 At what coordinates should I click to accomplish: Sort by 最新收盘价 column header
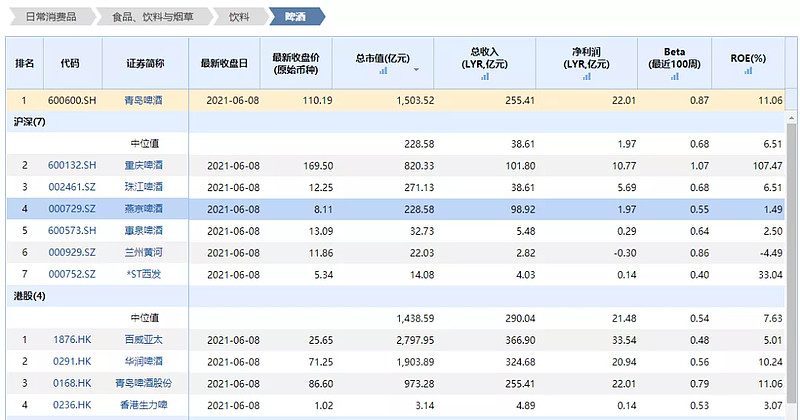pyautogui.click(x=296, y=64)
